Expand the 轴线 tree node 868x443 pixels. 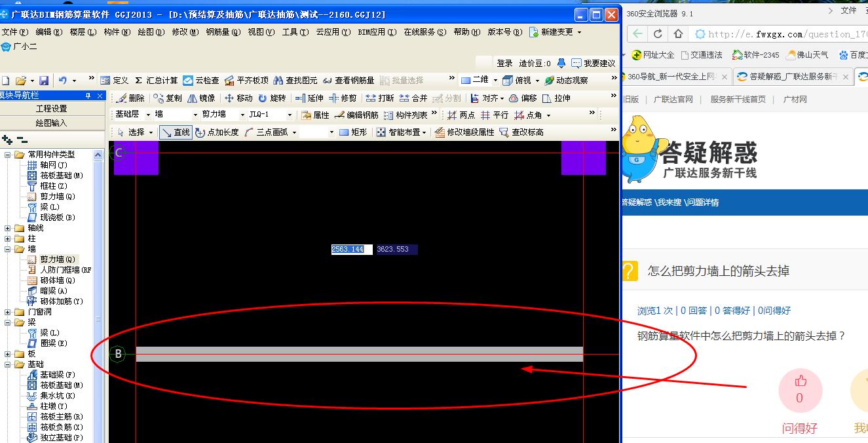click(8, 228)
